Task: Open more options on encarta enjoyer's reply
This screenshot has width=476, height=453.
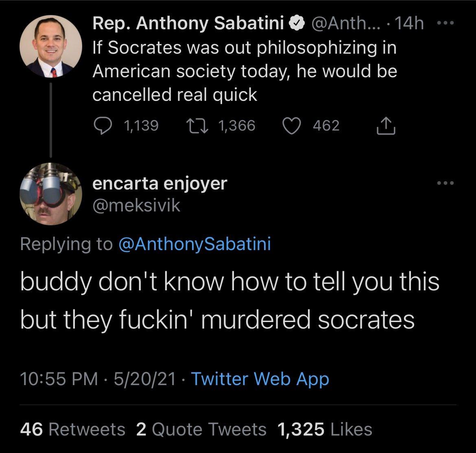Action: (445, 183)
